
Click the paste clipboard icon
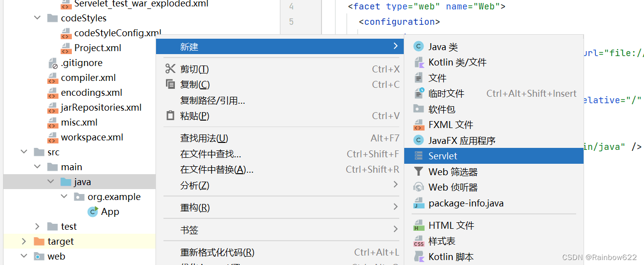pos(170,116)
